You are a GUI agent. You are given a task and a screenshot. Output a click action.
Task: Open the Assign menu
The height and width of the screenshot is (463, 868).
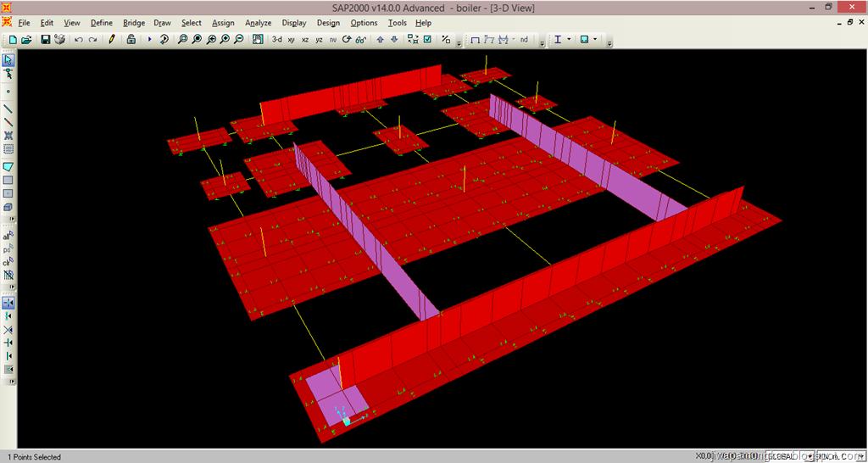click(223, 23)
